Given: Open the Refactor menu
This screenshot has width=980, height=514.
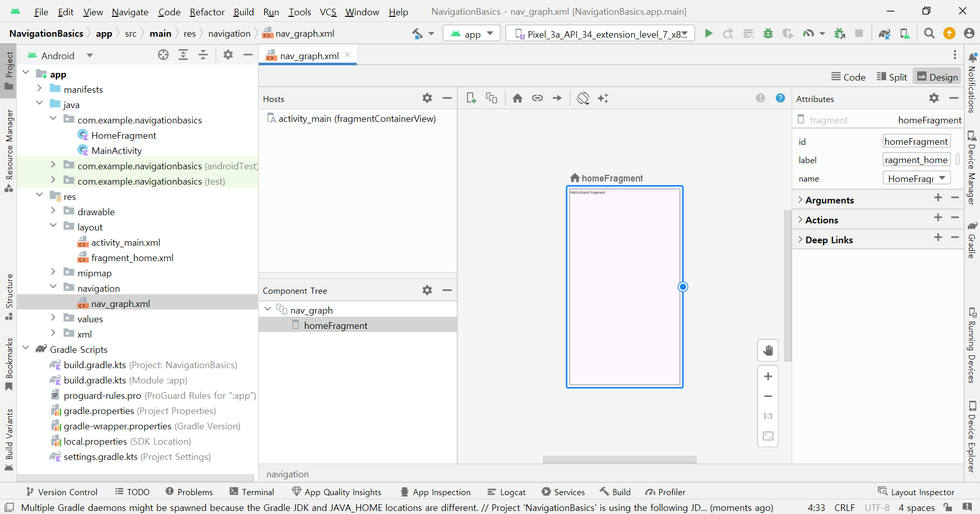Looking at the screenshot, I should 207,12.
